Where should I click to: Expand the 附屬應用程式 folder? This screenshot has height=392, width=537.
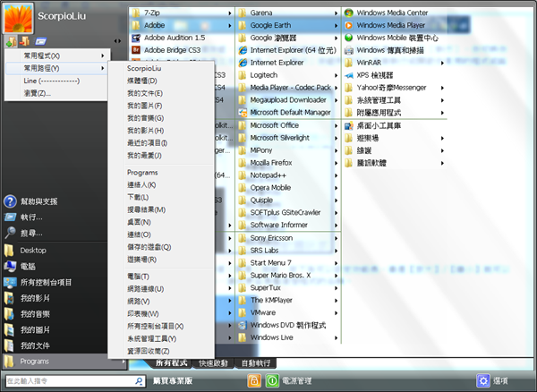(x=395, y=113)
